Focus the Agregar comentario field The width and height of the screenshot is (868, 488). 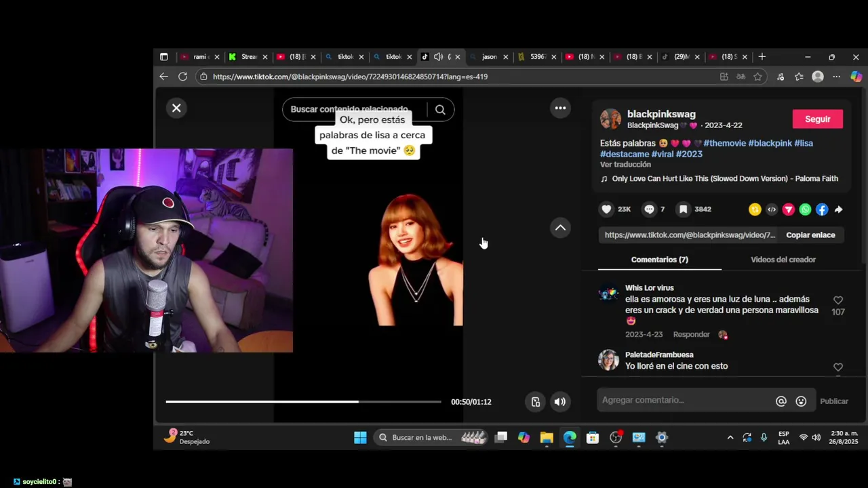pyautogui.click(x=686, y=401)
